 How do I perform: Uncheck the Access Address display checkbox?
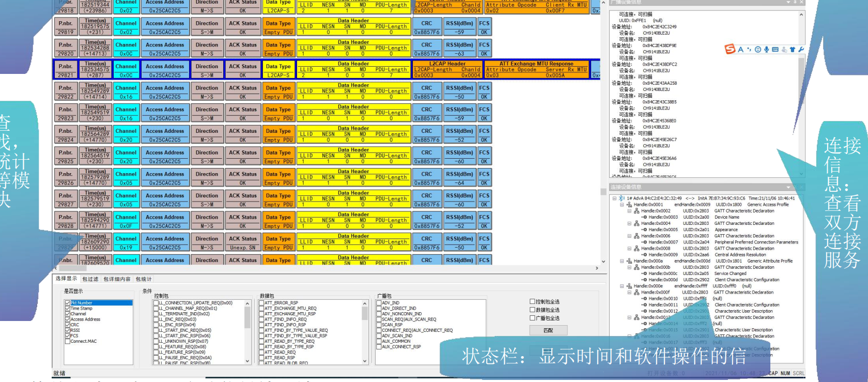point(68,319)
